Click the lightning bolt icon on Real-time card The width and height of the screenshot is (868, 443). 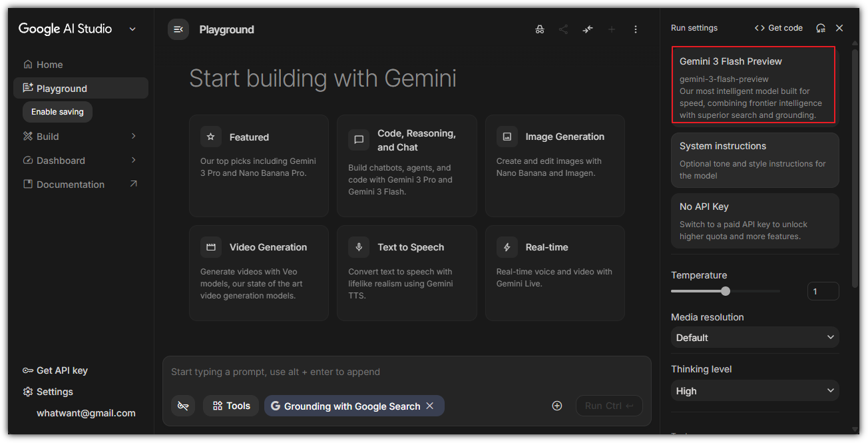(x=507, y=247)
